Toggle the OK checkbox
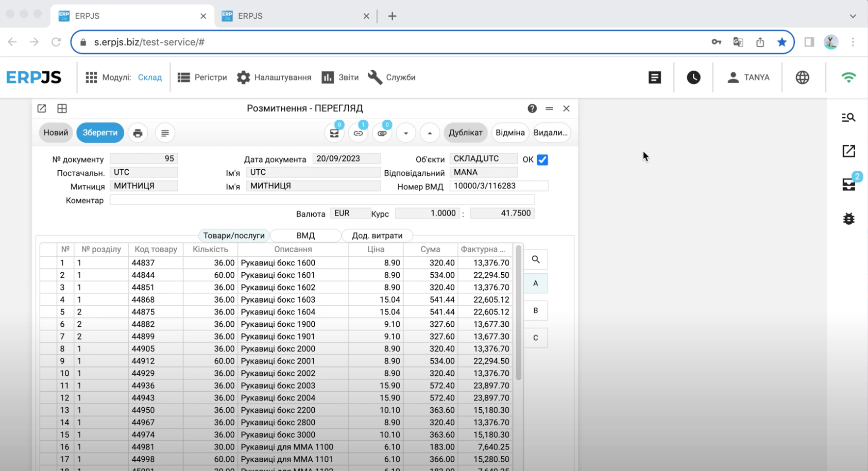Viewport: 868px width, 471px height. click(x=542, y=160)
